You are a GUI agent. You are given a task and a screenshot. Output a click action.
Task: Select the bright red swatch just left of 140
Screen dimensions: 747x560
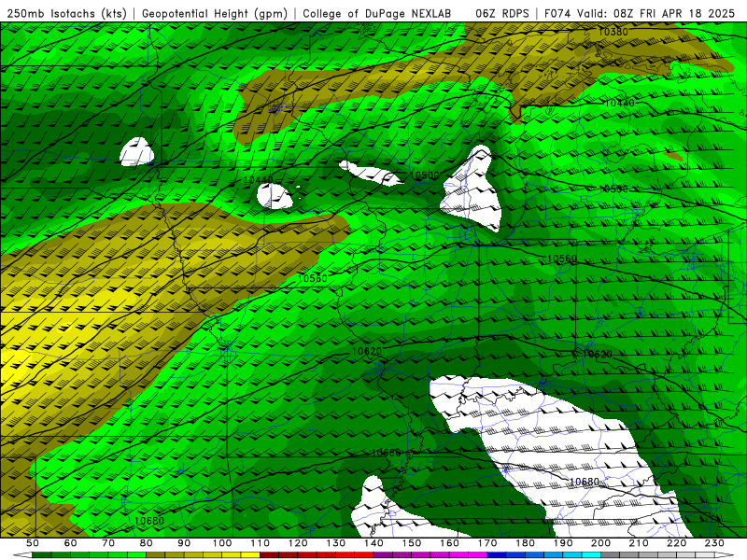tap(364, 555)
